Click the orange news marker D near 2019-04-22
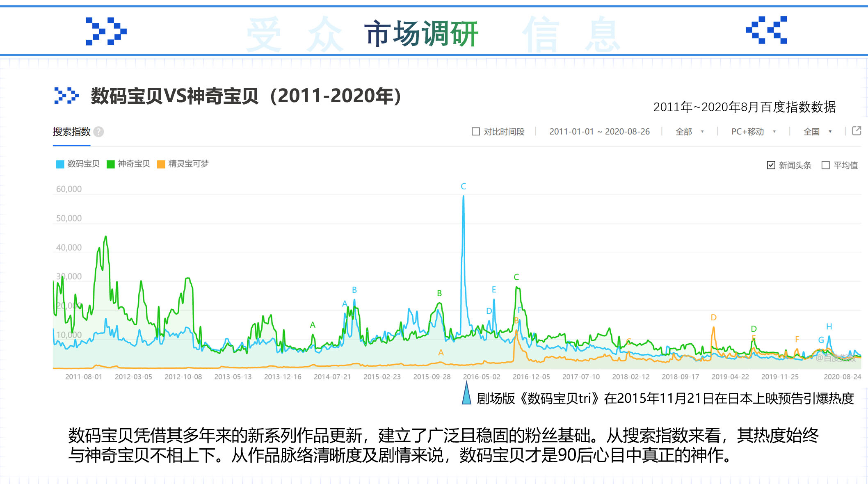The image size is (868, 484). pyautogui.click(x=714, y=317)
